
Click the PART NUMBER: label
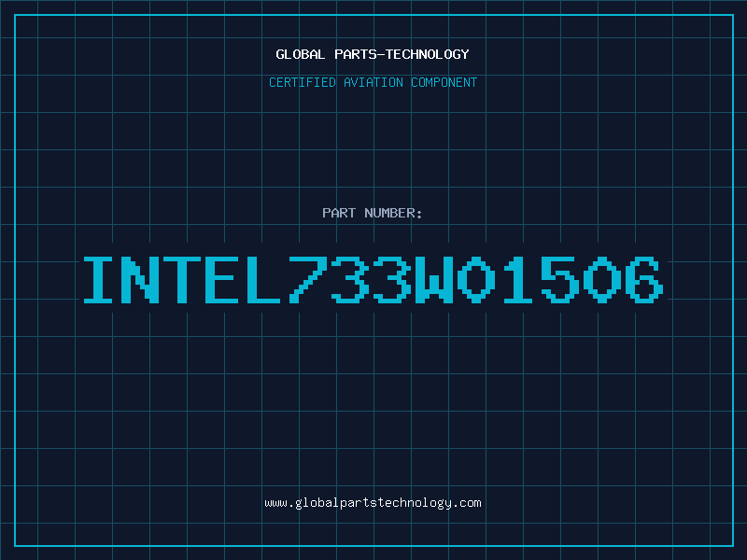click(x=373, y=213)
